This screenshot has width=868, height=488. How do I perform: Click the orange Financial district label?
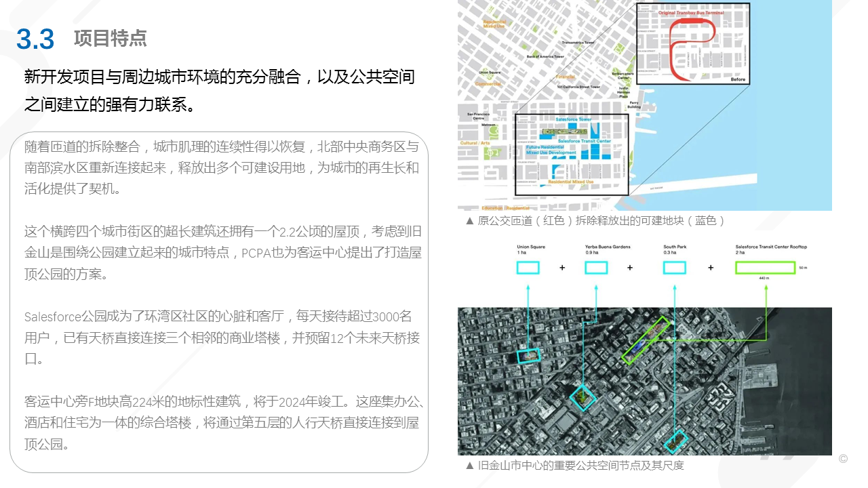(x=566, y=77)
